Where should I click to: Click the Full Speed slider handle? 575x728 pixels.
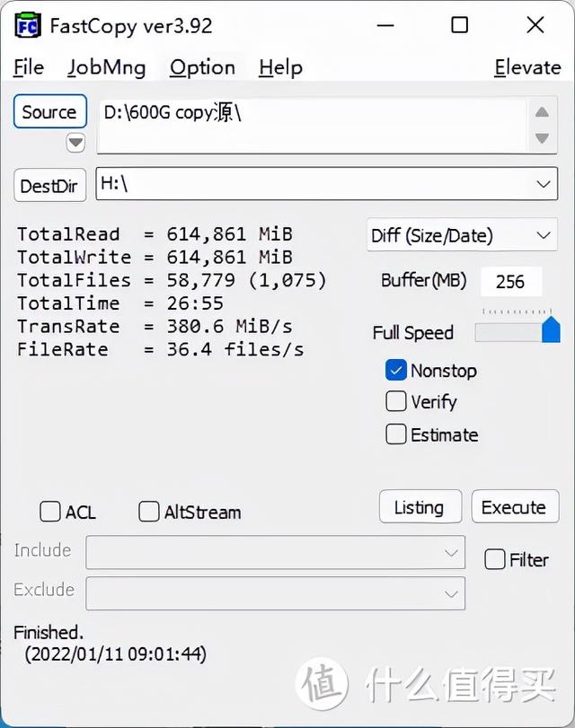551,329
